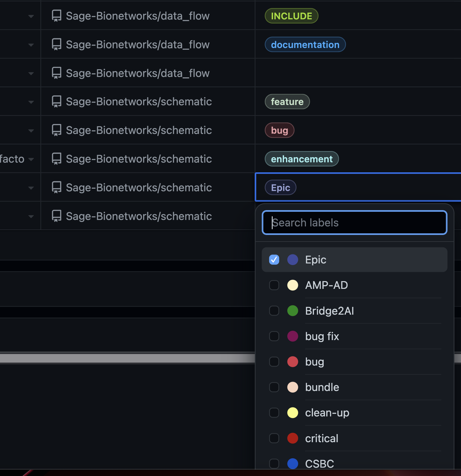
Task: Click the feature label badge
Action: click(x=287, y=101)
